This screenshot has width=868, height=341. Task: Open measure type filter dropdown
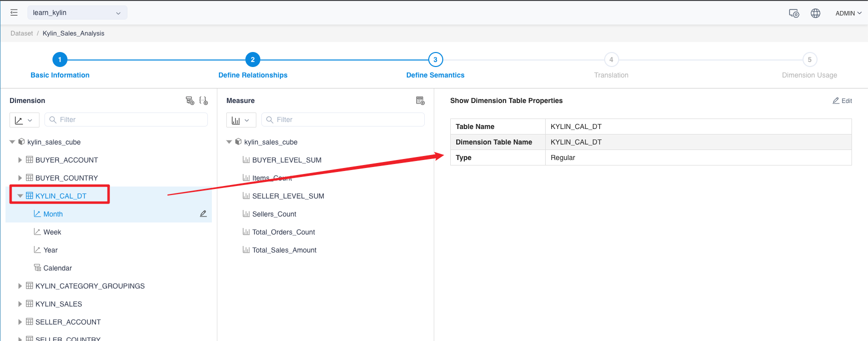pos(241,120)
